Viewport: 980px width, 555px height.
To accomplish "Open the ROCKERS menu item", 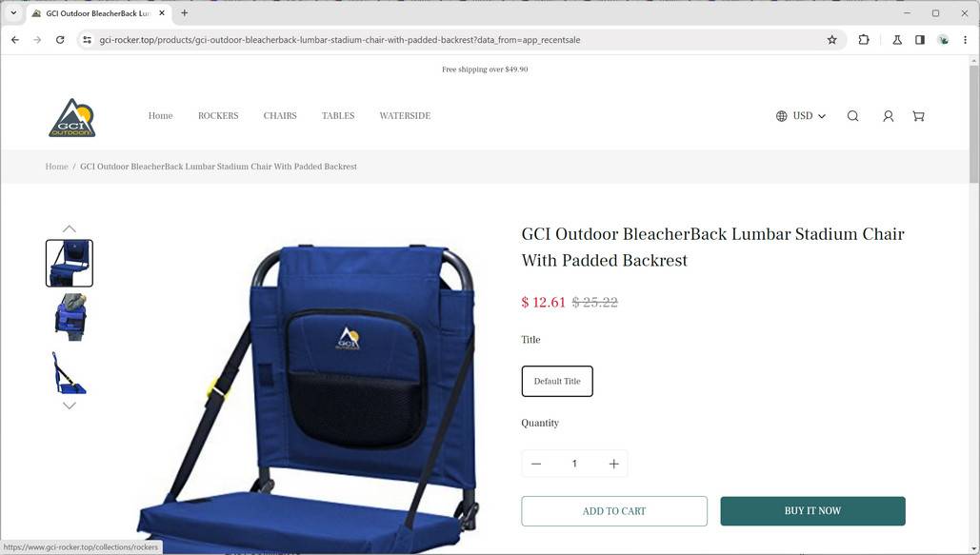I will (218, 115).
